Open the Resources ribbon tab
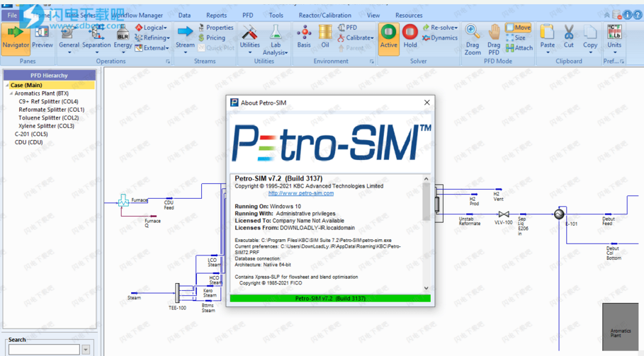The height and width of the screenshot is (356, 644). [409, 15]
